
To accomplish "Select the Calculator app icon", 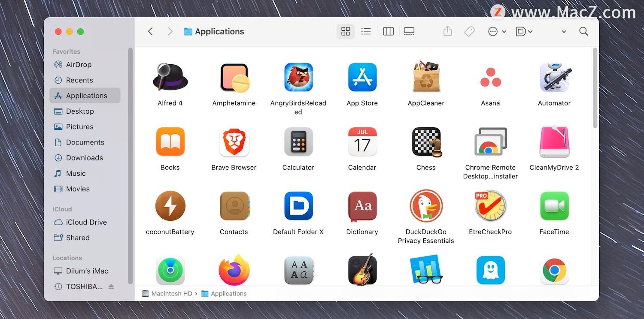I will [x=298, y=141].
